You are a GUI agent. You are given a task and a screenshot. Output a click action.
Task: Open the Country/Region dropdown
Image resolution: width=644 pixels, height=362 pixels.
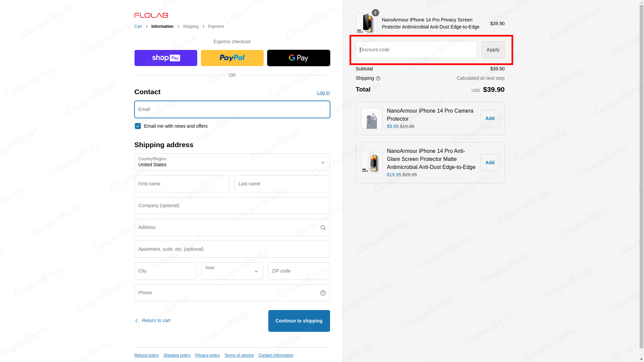click(232, 162)
